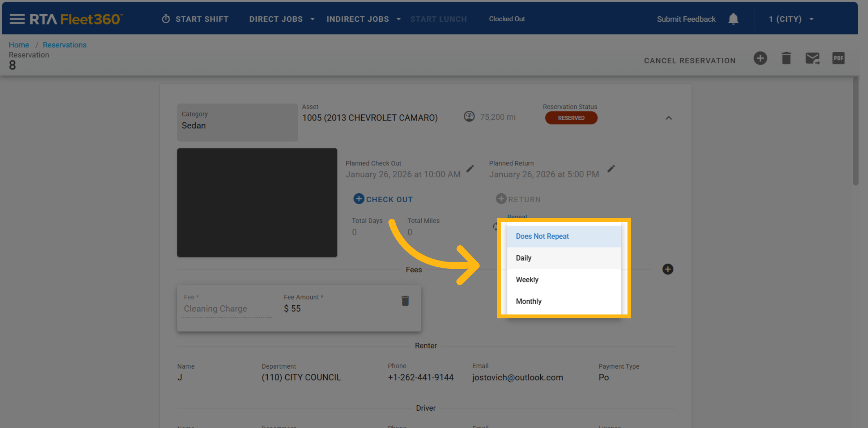This screenshot has width=868, height=428.
Task: Click the add reservation plus icon in header
Action: pos(760,58)
